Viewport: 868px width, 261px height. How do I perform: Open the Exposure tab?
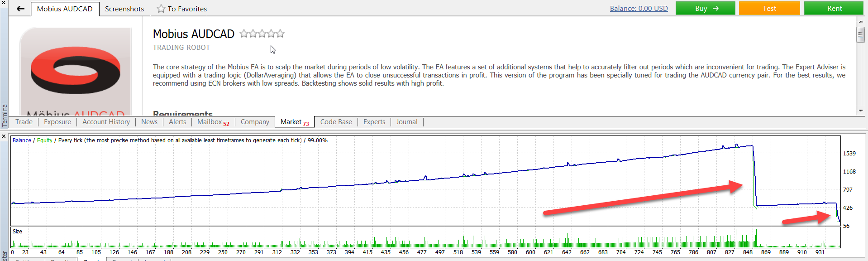pyautogui.click(x=57, y=122)
